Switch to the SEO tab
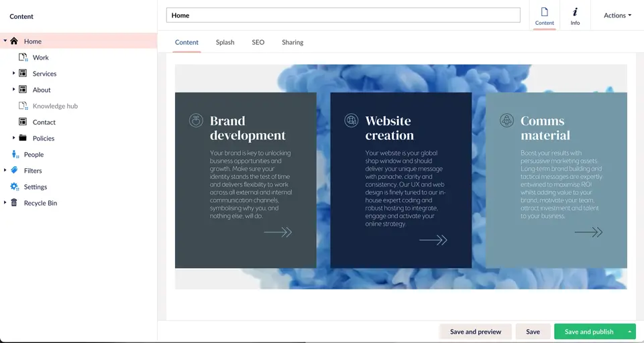Viewport: 644px width, 343px height. pyautogui.click(x=258, y=42)
